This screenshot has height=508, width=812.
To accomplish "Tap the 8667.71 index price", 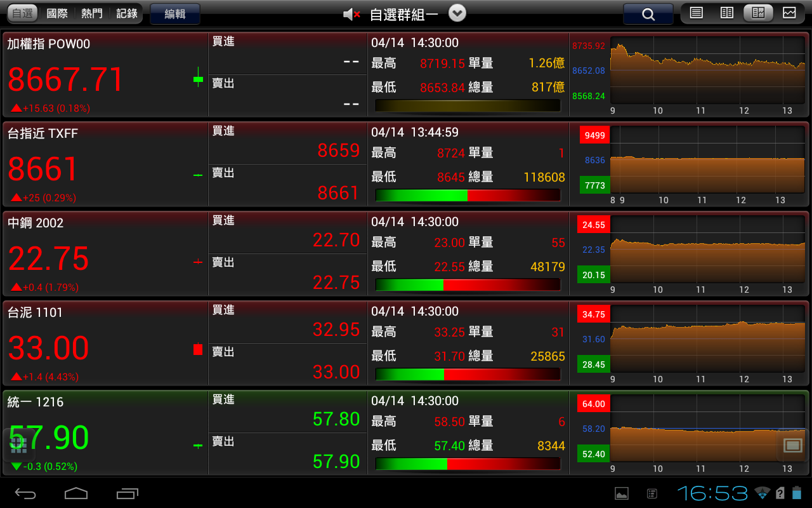I will (x=65, y=80).
